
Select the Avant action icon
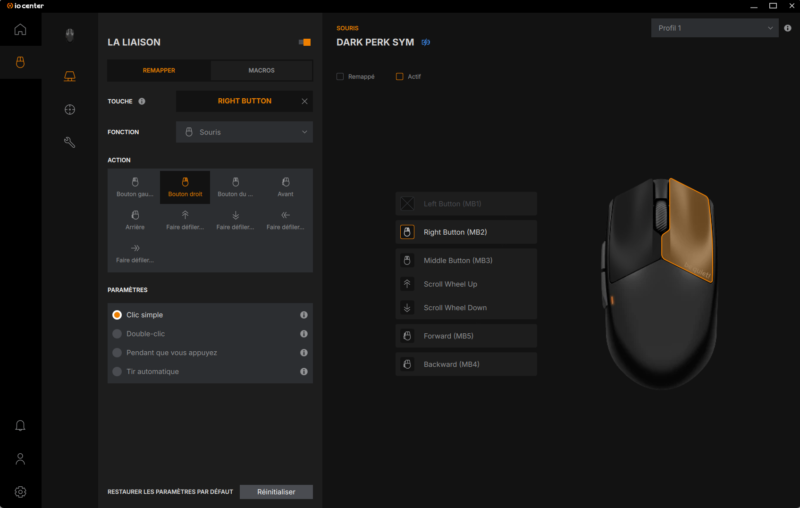[285, 187]
